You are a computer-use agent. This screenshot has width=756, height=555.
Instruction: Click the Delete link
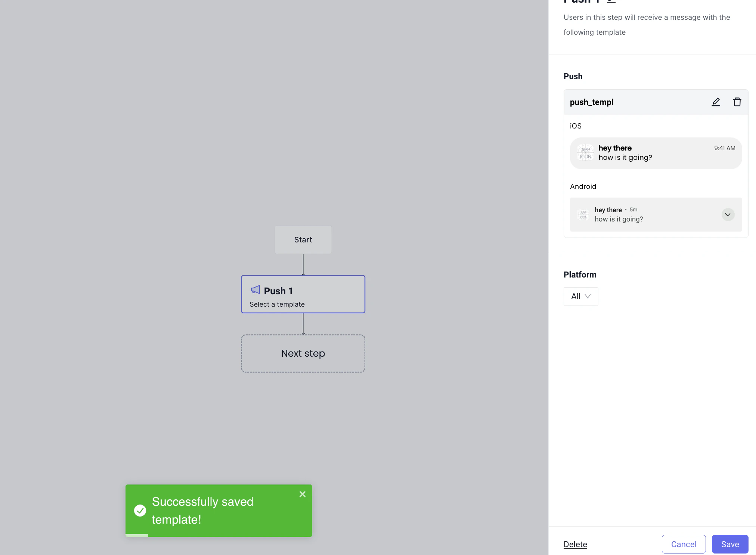point(575,544)
